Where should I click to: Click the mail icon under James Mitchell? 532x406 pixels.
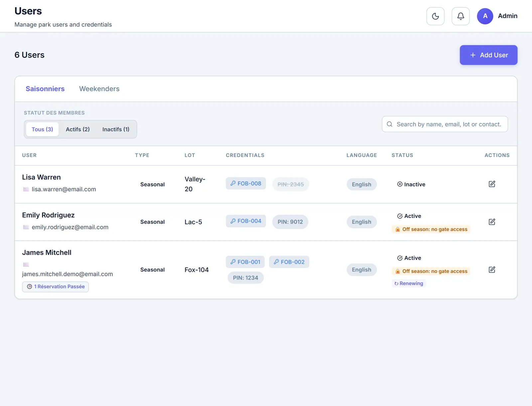click(x=26, y=265)
